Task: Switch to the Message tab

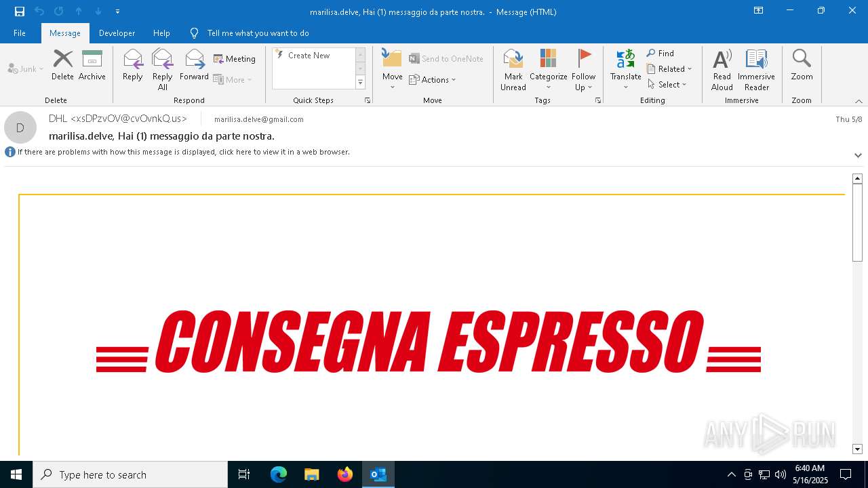Action: [x=65, y=33]
